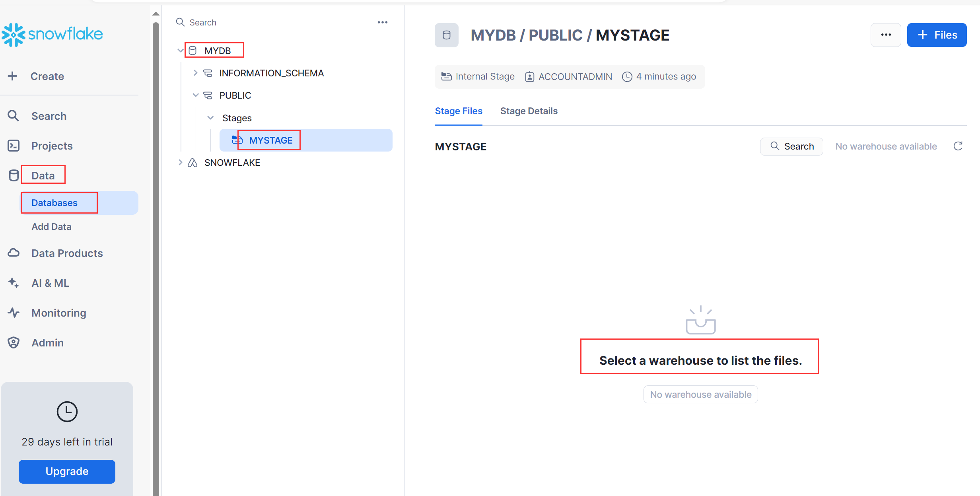Click the AI & ML sparkle icon
The image size is (980, 496).
pyautogui.click(x=14, y=283)
